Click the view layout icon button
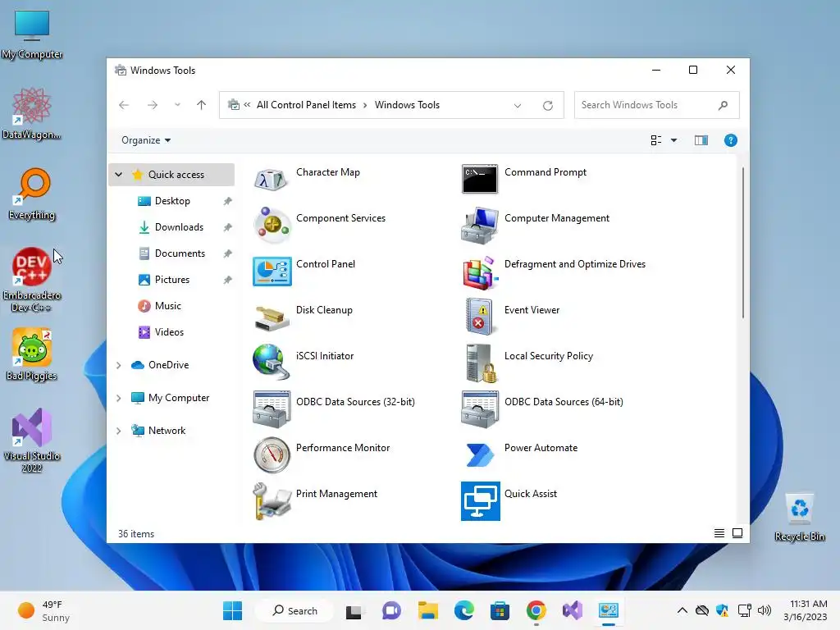The width and height of the screenshot is (840, 630). pyautogui.click(x=655, y=140)
